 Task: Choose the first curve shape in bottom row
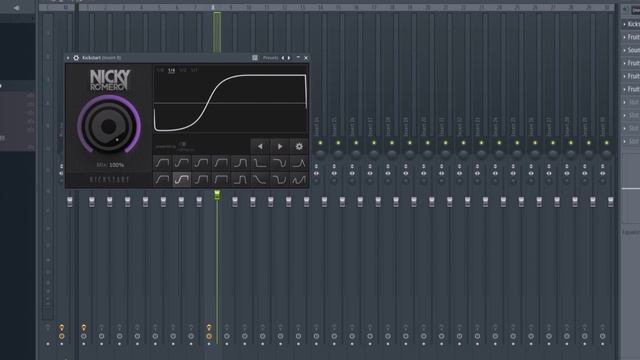(162, 179)
